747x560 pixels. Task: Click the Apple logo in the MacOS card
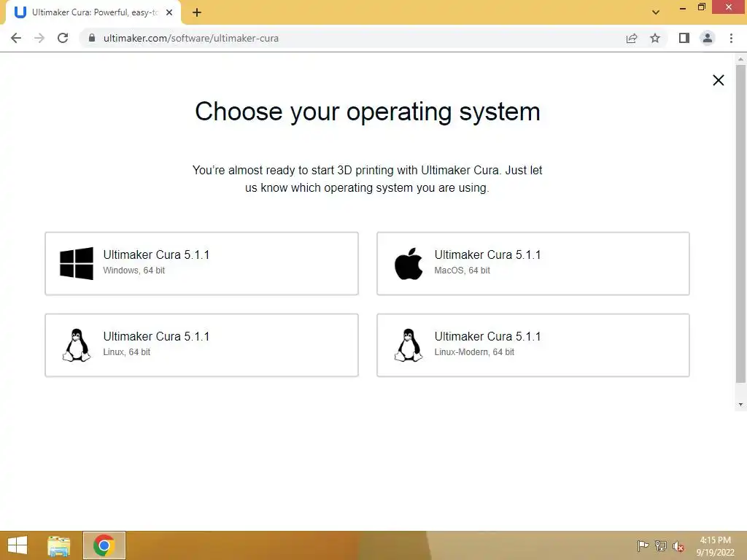[x=409, y=263]
